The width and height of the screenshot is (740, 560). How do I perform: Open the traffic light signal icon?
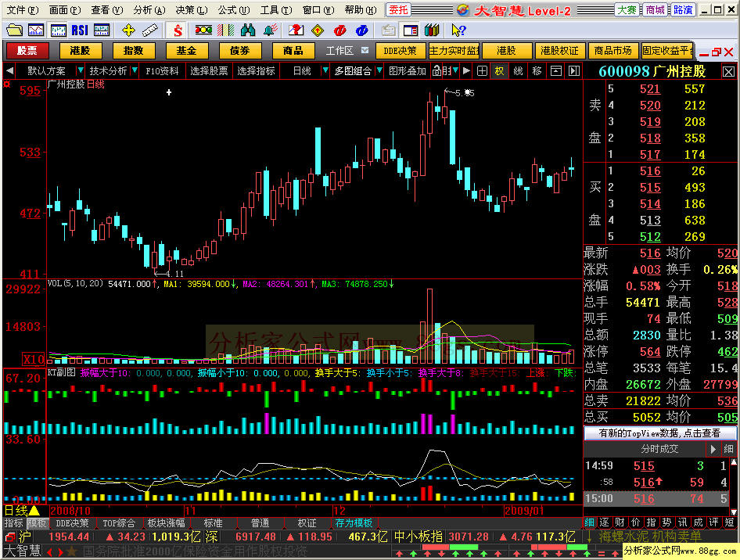(x=203, y=31)
